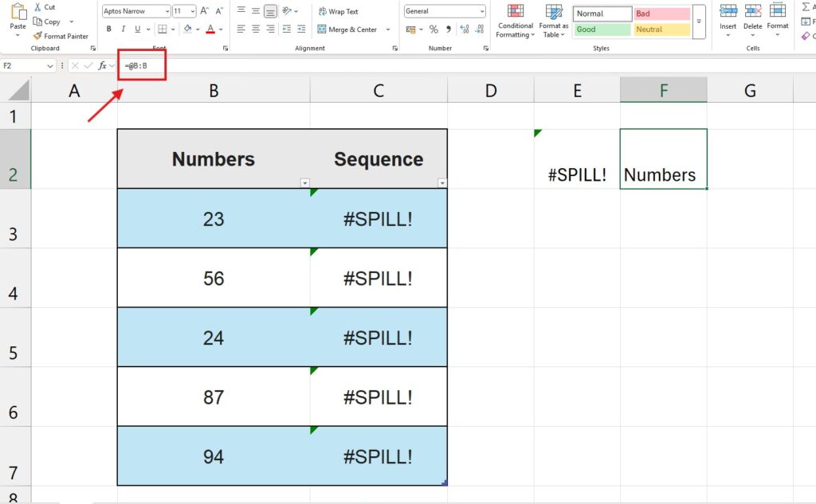Select the red font color swatch
Screen dimensions: 816x504
coord(210,29)
